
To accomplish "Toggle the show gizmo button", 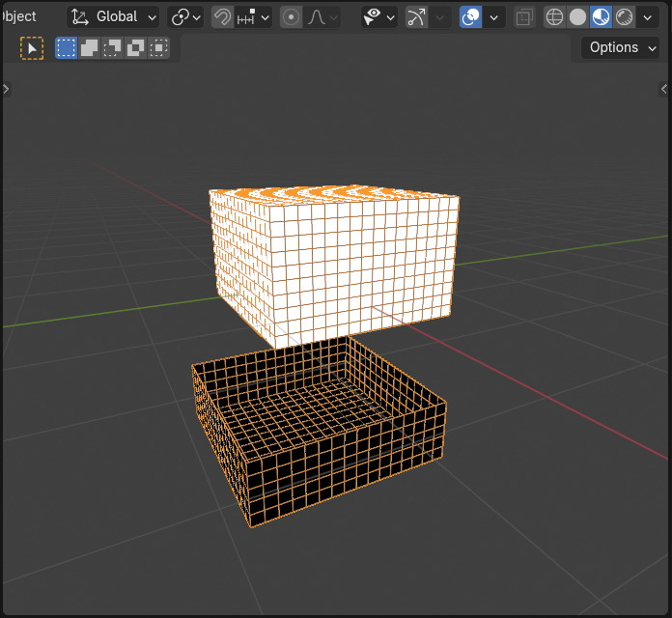I will [x=416, y=17].
